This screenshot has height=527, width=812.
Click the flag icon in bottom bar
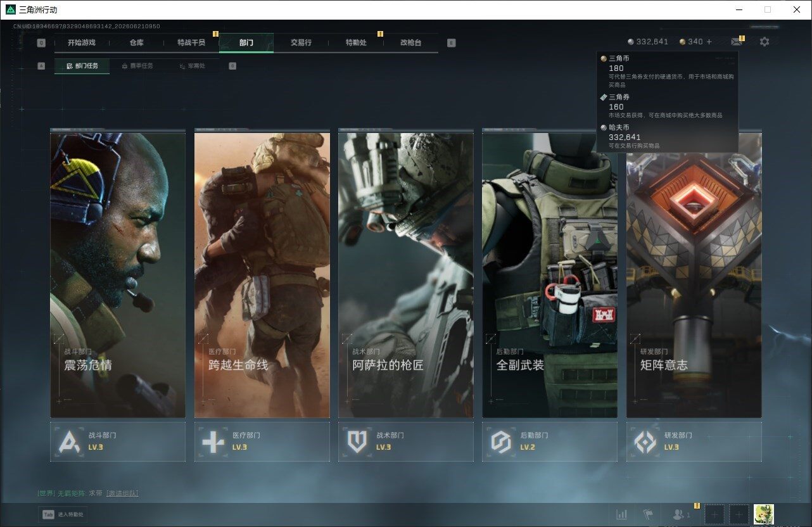point(647,514)
